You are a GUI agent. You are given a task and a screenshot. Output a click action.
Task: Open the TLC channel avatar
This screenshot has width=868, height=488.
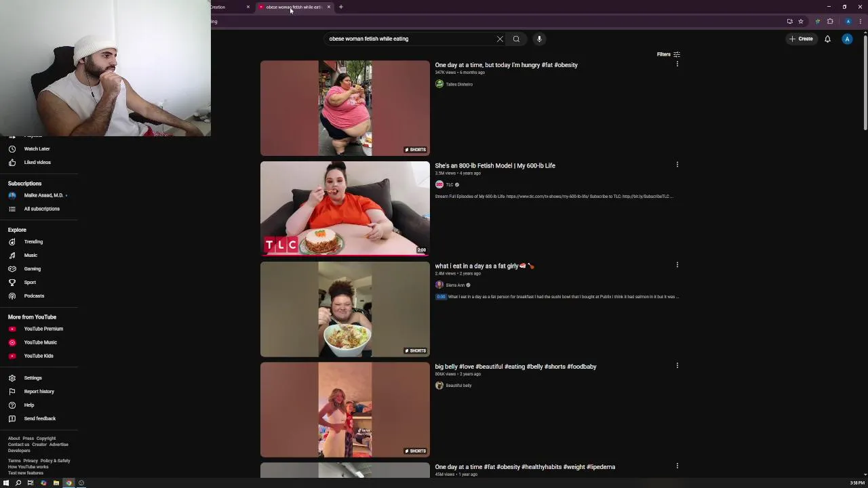(x=439, y=184)
